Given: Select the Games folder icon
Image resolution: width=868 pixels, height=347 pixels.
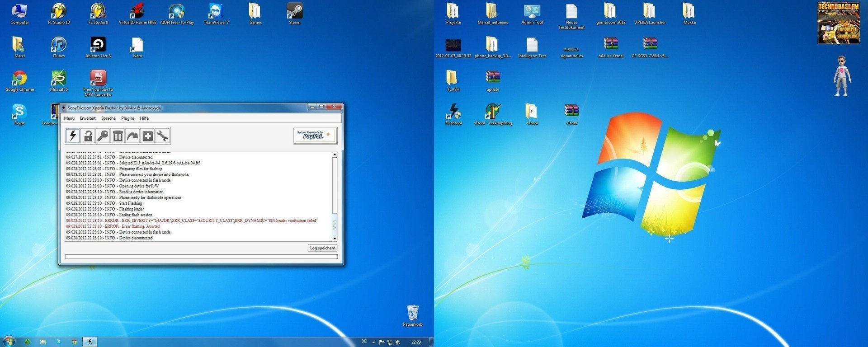Looking at the screenshot, I should click(255, 14).
